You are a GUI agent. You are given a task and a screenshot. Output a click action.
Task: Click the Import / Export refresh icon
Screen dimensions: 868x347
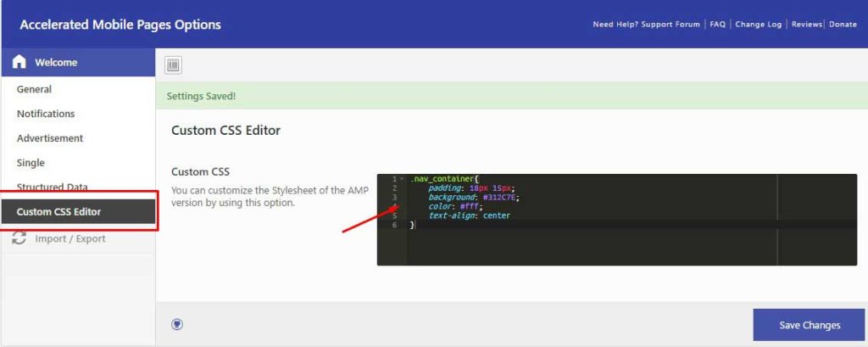[x=19, y=238]
